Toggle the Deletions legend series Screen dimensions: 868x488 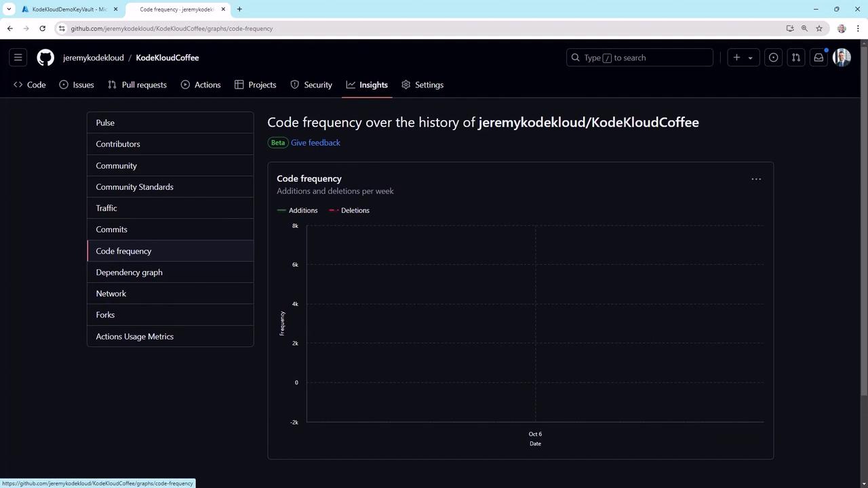(x=349, y=210)
